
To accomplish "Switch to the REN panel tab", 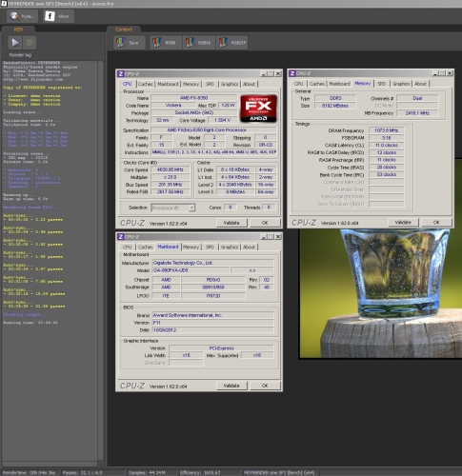I will tap(18, 30).
